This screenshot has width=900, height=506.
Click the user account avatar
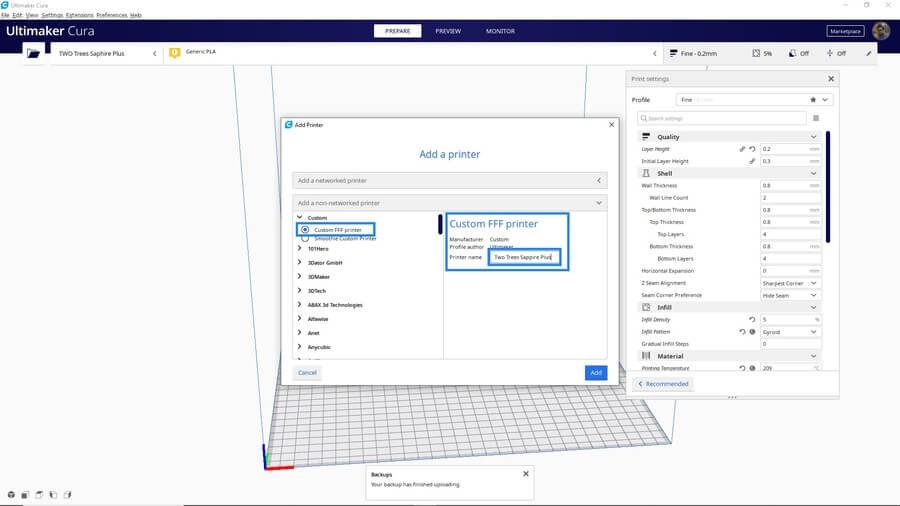tap(881, 31)
